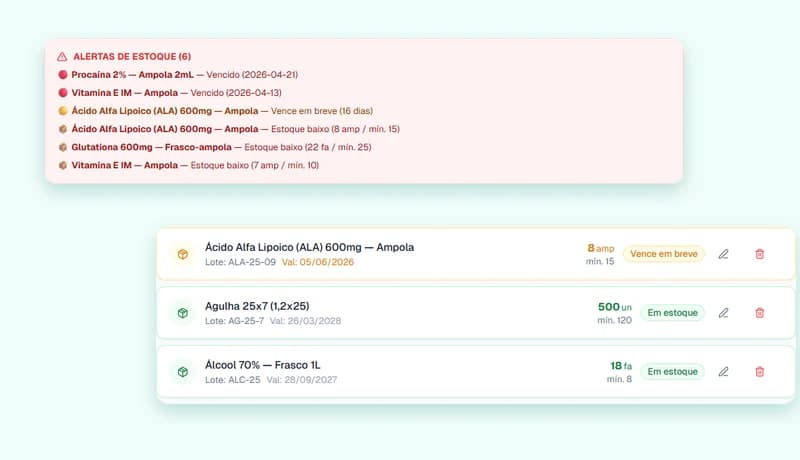The image size is (800, 460).
Task: Click the mín. 15 minimum stock label
Action: (x=600, y=262)
